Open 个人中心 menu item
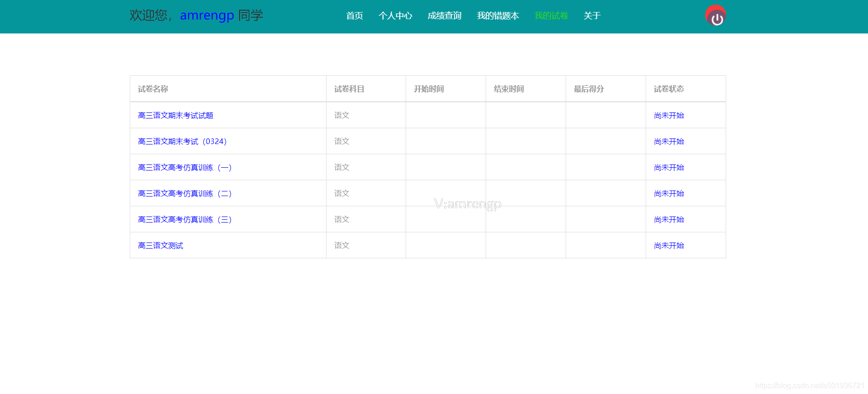 click(395, 16)
